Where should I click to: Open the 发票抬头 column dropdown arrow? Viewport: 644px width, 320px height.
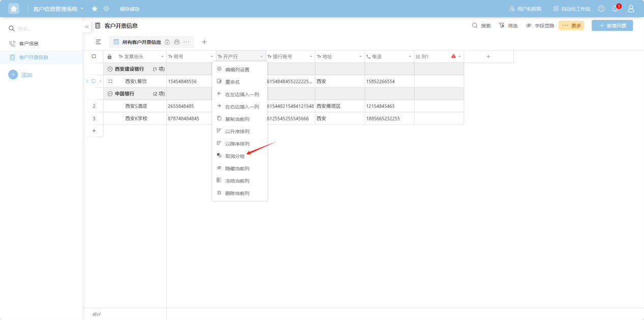162,57
